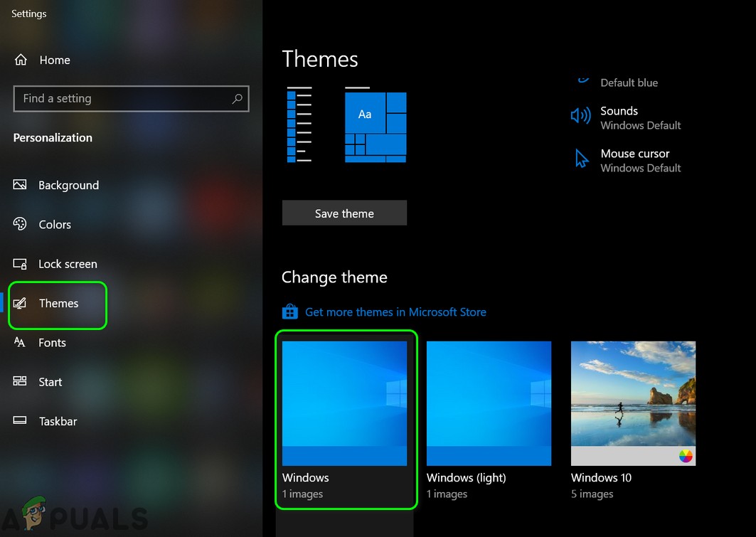The height and width of the screenshot is (537, 756).
Task: Click the Change theme heading
Action: point(334,277)
